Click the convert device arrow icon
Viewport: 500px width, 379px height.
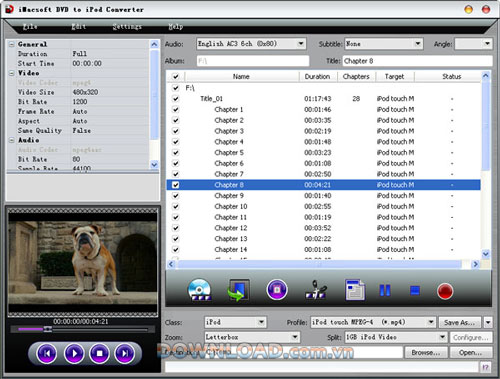(x=238, y=290)
